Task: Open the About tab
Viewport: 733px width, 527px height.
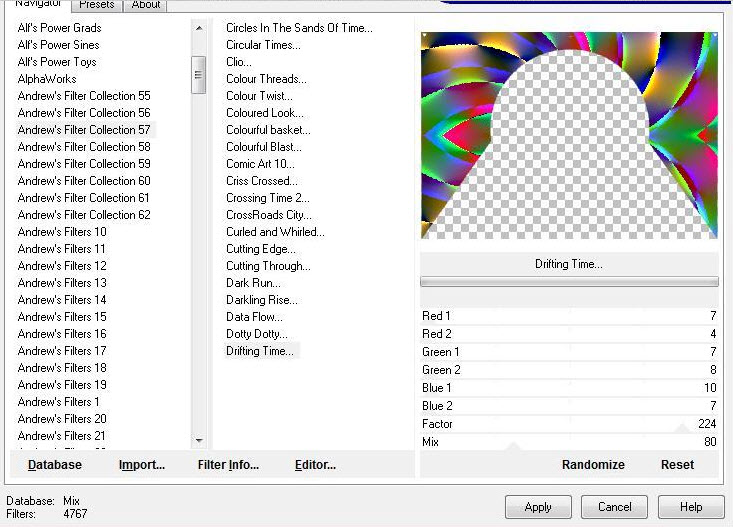Action: (x=146, y=5)
